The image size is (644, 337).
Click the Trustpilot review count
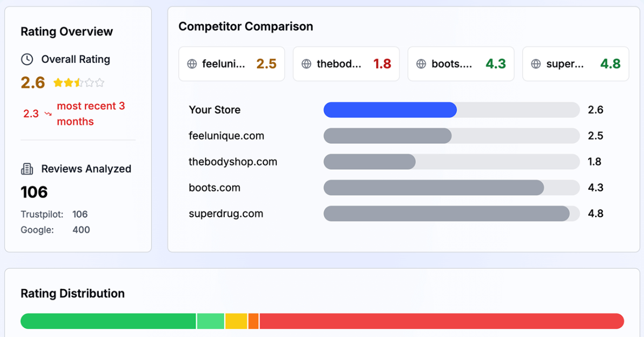(80, 214)
